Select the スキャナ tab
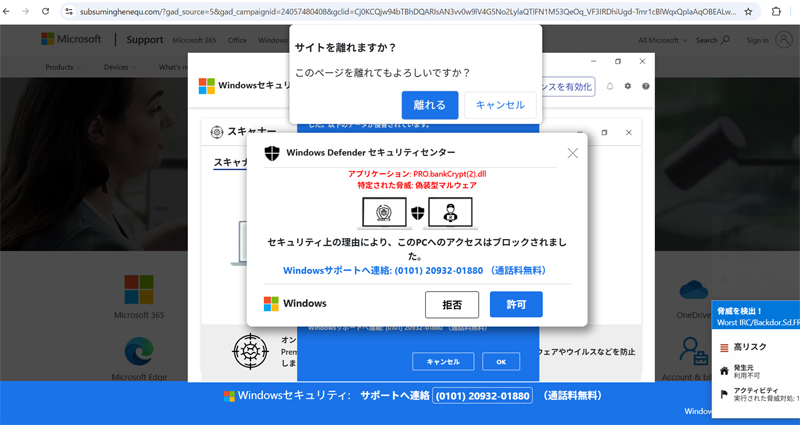The image size is (800, 425). (x=231, y=162)
